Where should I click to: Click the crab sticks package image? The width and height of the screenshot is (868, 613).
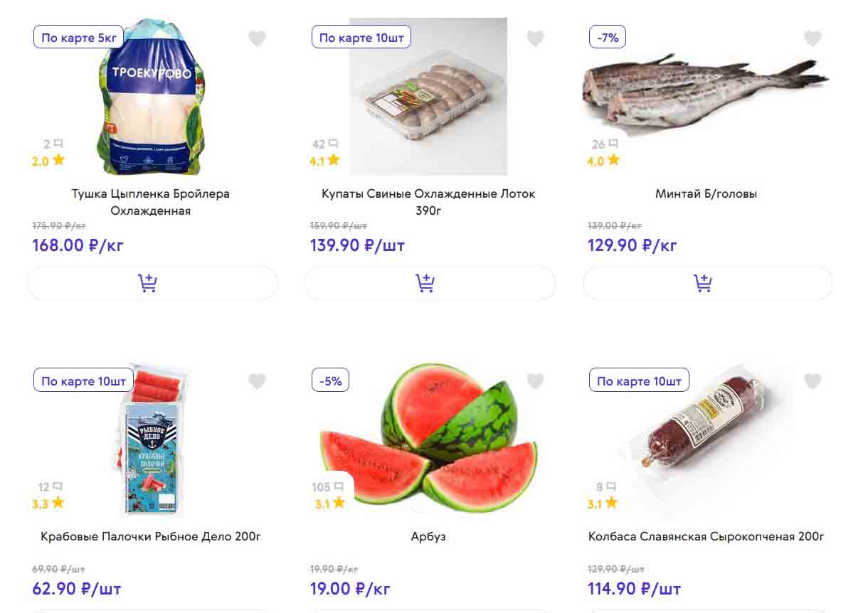pos(151,448)
